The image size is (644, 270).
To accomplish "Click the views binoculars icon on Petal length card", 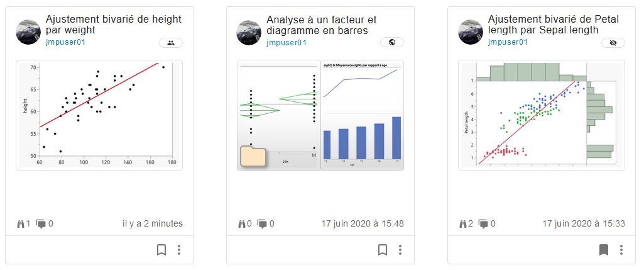I will 463,223.
